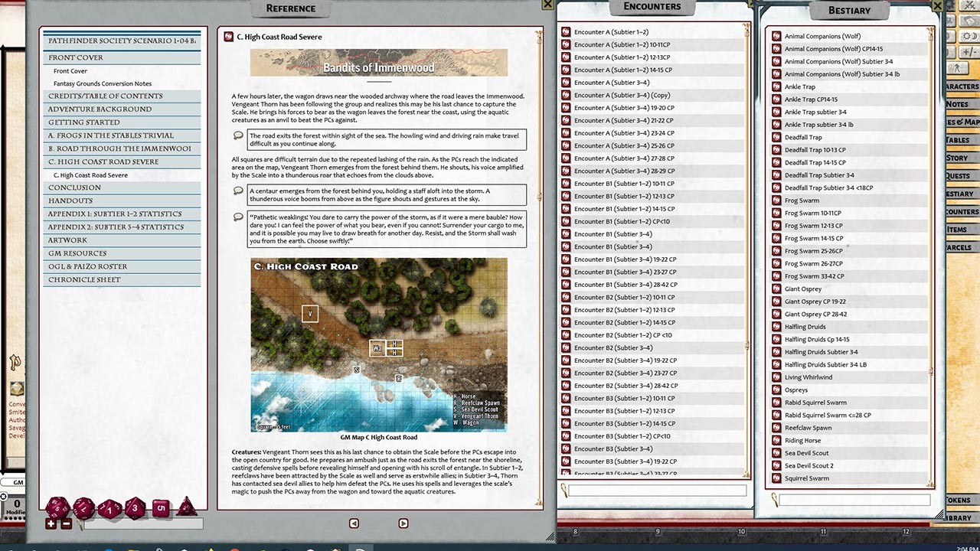Image resolution: width=980 pixels, height=551 pixels.
Task: Select C. High Coast Road Severe chapter
Action: pyautogui.click(x=122, y=161)
